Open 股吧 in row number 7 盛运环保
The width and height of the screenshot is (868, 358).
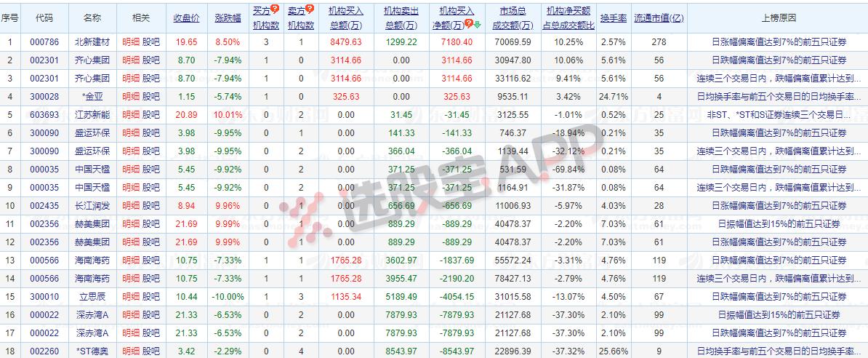click(151, 151)
